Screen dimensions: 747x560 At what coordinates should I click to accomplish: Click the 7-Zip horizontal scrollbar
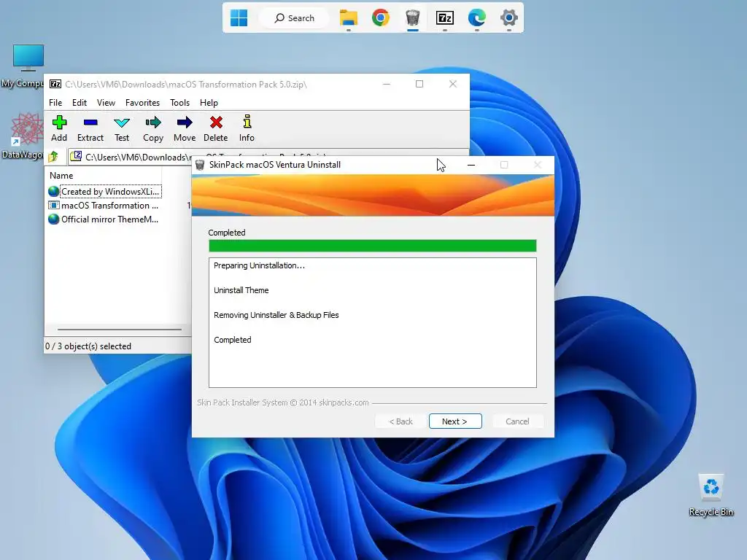click(x=119, y=329)
